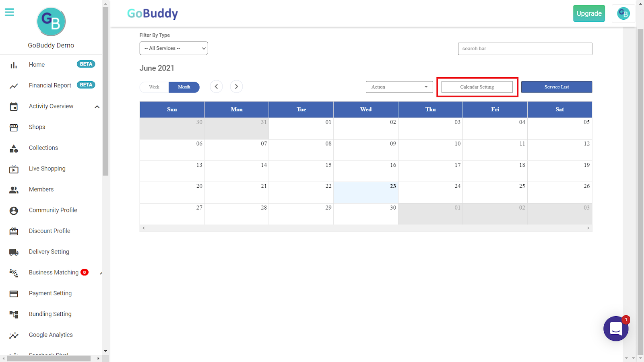Select June 15 calendar cell
Viewport: 644px width, 362px height.
(x=301, y=171)
